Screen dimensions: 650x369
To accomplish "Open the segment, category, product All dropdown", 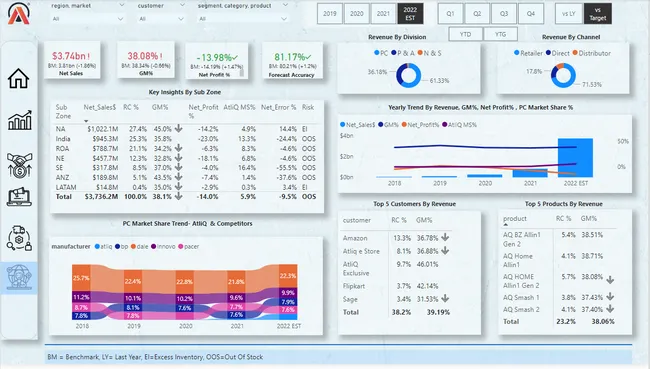I will [243, 19].
